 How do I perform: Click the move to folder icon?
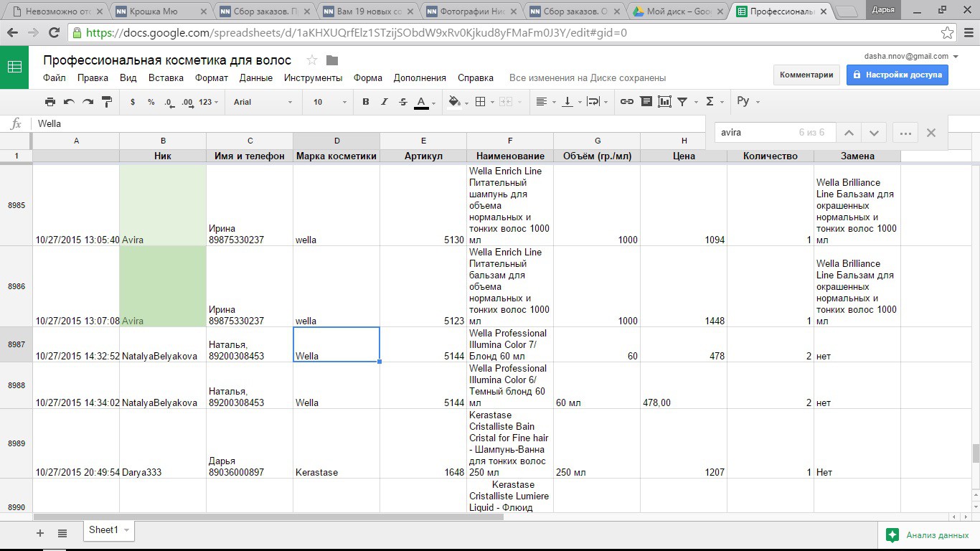pos(331,60)
